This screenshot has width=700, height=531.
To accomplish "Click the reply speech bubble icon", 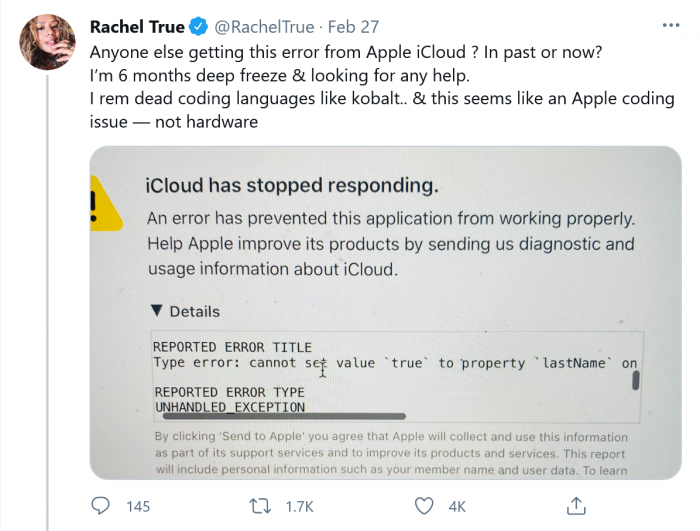I will pos(101,505).
